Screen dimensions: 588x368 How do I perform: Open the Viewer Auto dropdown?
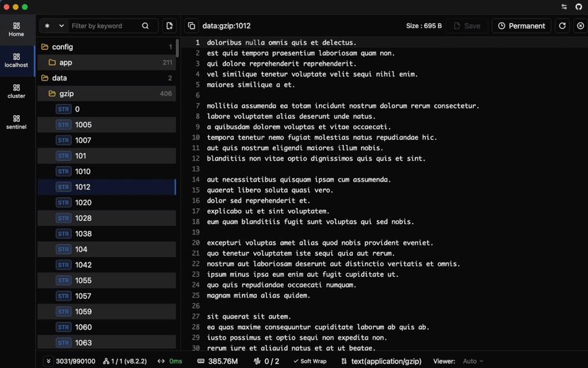point(470,361)
